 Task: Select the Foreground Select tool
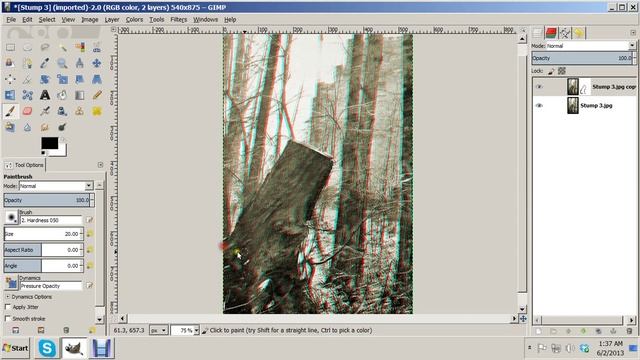pos(10,63)
